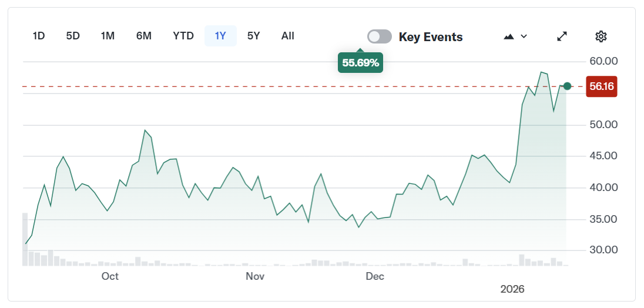Select the 1M time range
This screenshot has height=308, width=644.
[108, 36]
